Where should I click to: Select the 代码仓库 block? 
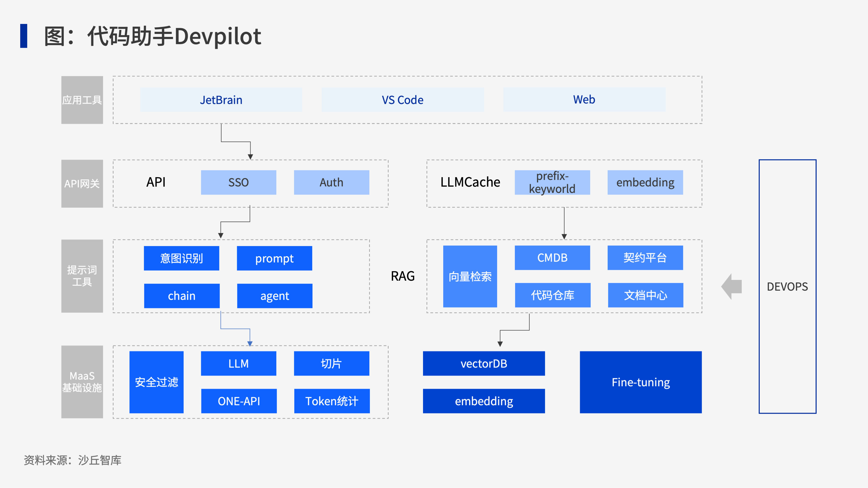[552, 295]
